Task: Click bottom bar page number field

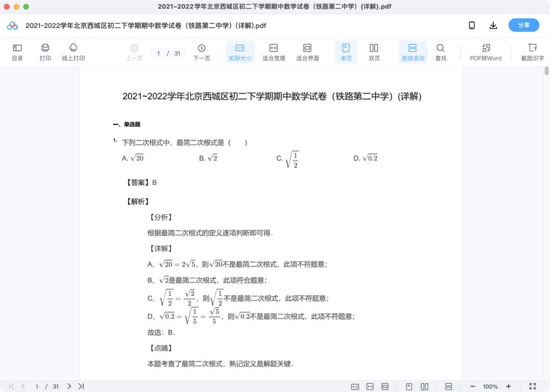Action: click(37, 387)
